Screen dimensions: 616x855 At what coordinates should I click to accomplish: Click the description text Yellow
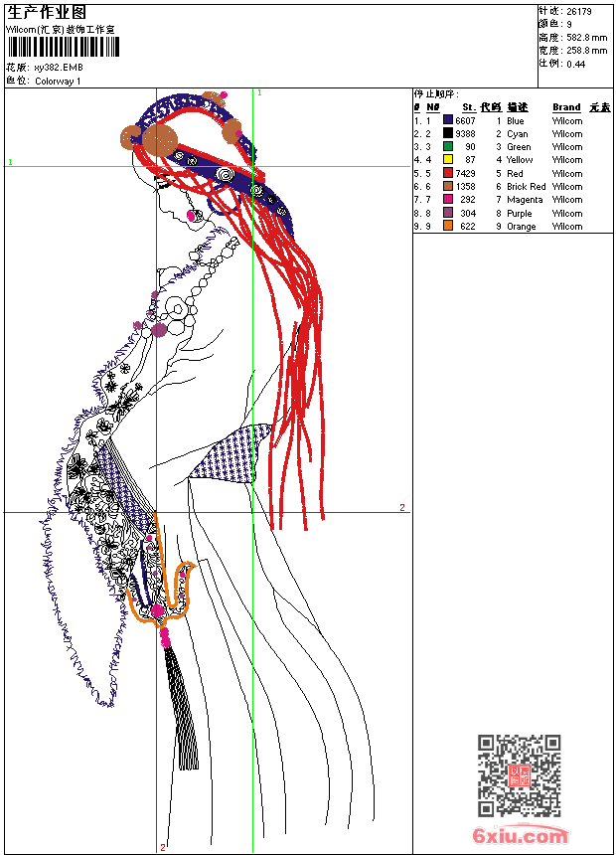click(x=520, y=160)
